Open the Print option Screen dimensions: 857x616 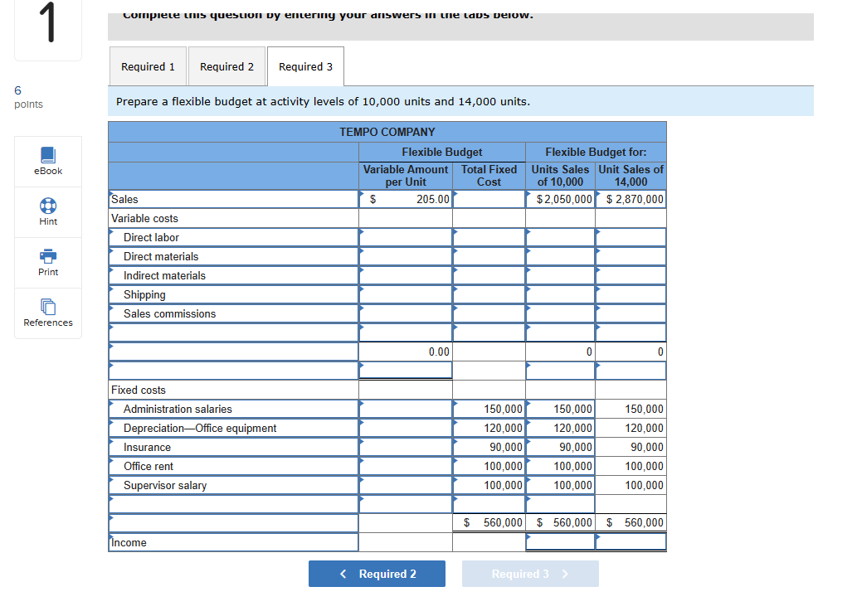(x=47, y=263)
